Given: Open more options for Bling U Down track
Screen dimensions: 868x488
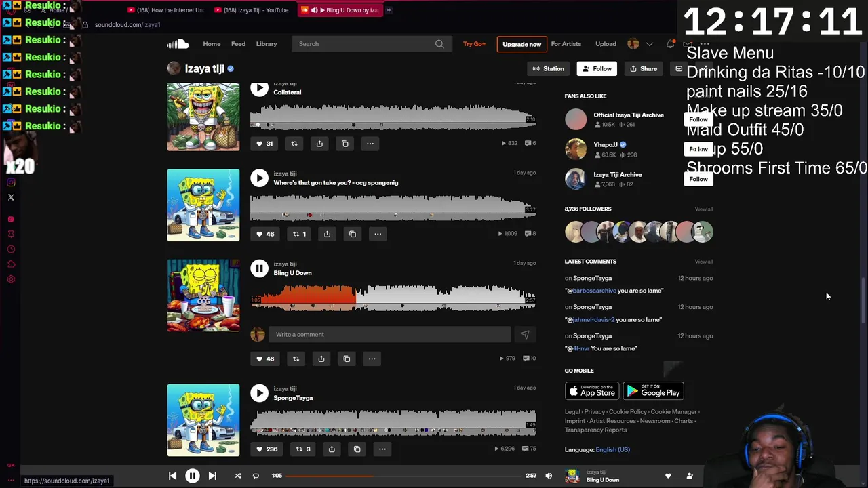Looking at the screenshot, I should 372,359.
